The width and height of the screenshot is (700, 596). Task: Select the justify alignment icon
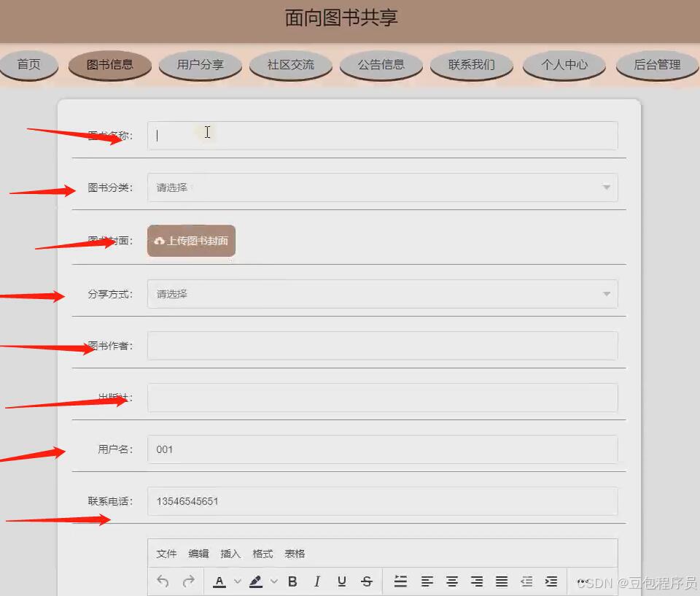(x=502, y=581)
